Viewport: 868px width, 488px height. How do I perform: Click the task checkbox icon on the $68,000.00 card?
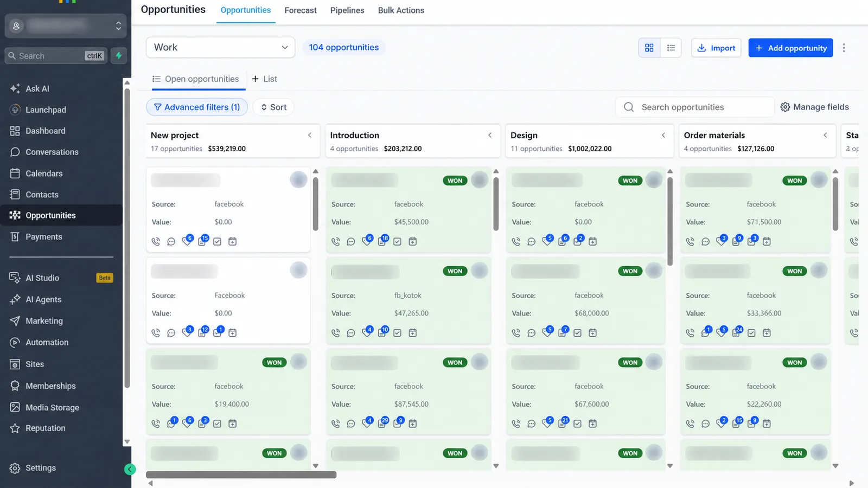point(577,333)
